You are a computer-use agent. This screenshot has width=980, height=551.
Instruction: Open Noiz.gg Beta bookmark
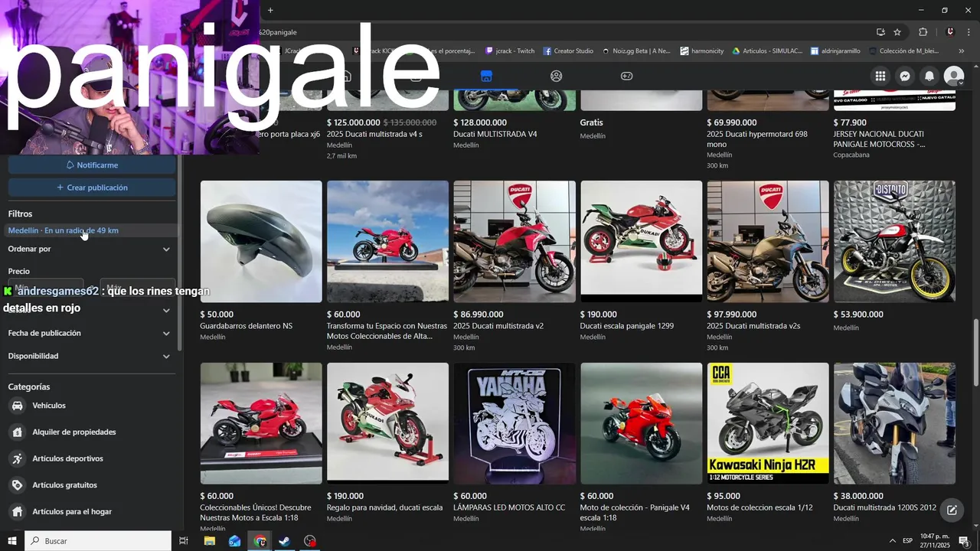(x=636, y=51)
